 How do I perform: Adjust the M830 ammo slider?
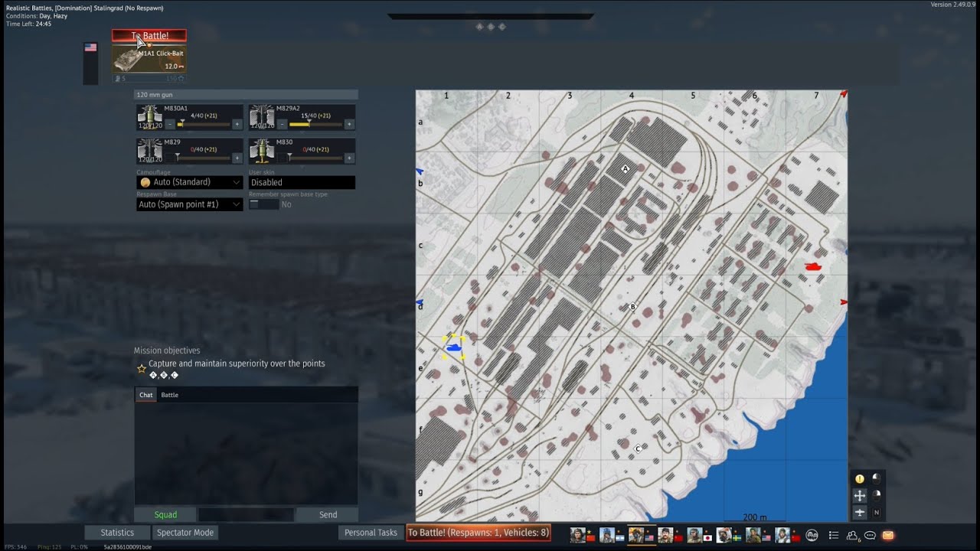click(x=315, y=157)
